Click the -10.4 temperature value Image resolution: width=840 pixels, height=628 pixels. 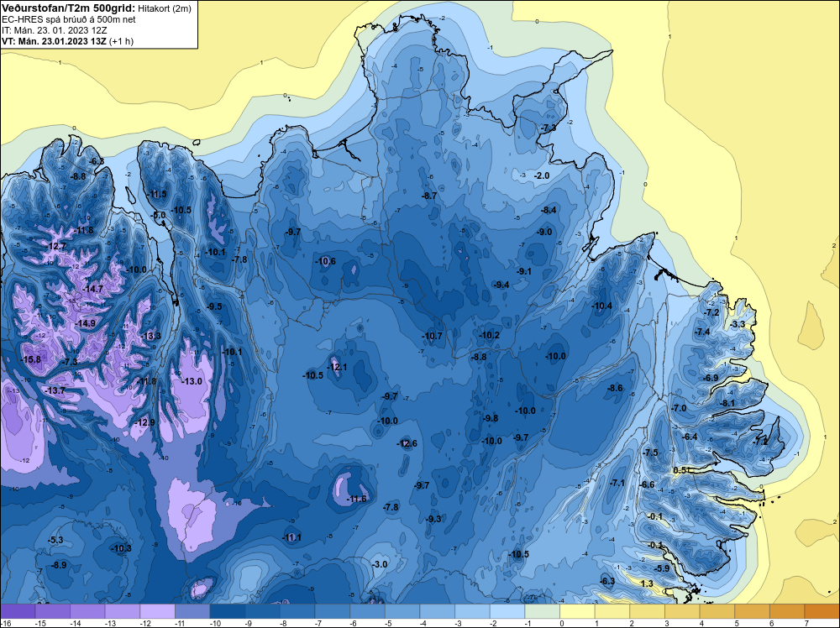(x=601, y=306)
